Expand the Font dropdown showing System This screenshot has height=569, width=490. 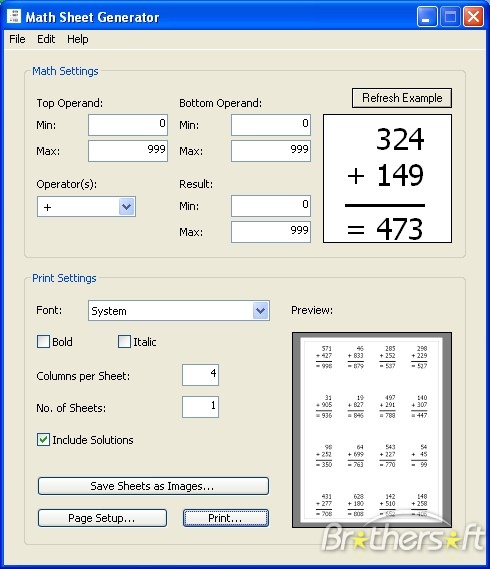coord(260,311)
